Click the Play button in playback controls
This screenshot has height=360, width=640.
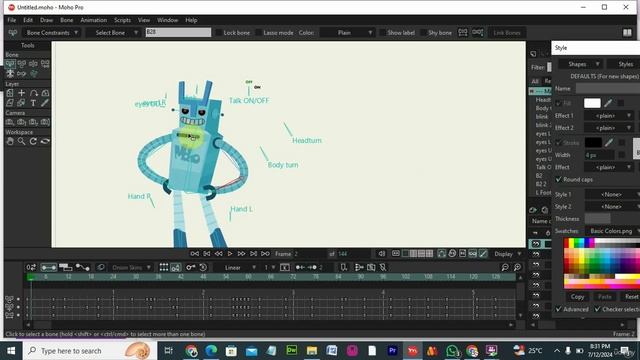point(230,254)
